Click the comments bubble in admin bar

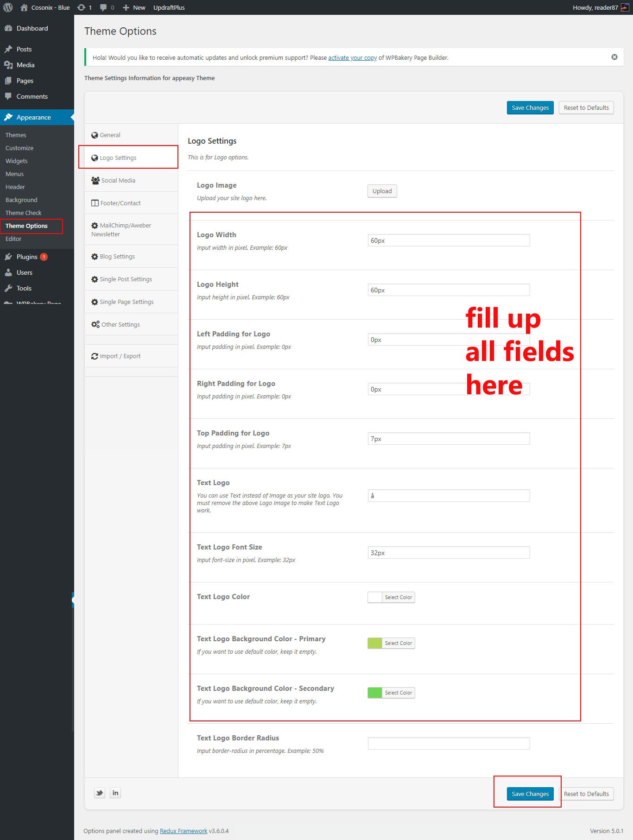[107, 7]
